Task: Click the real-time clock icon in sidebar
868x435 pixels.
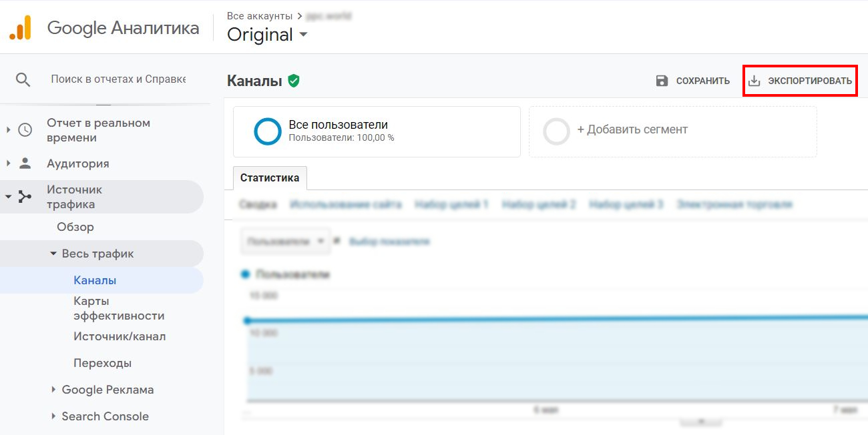Action: point(25,129)
